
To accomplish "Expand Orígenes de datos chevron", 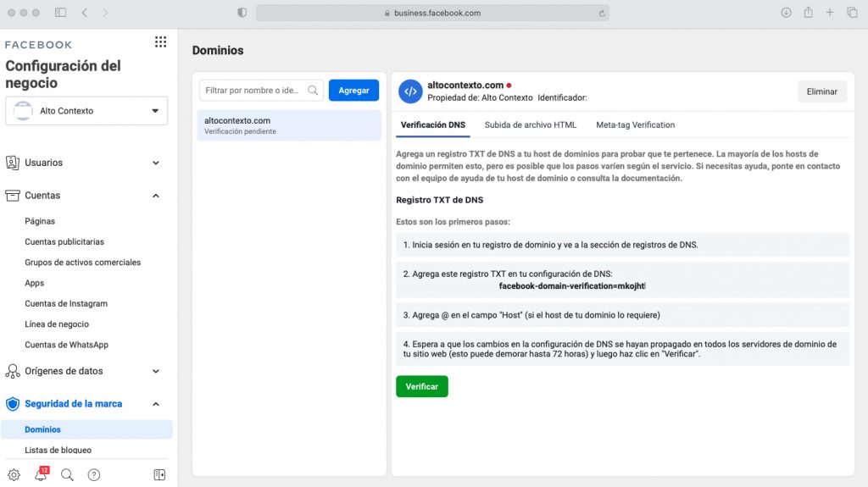I will click(x=156, y=371).
